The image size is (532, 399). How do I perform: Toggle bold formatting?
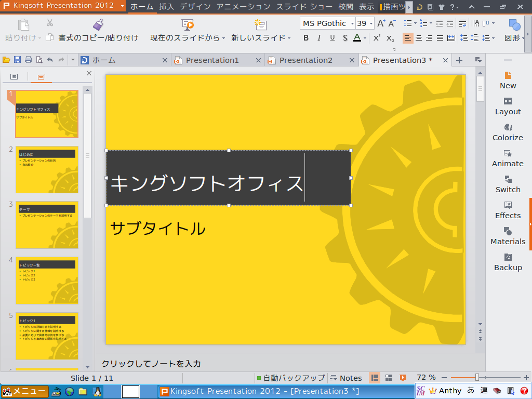[306, 37]
